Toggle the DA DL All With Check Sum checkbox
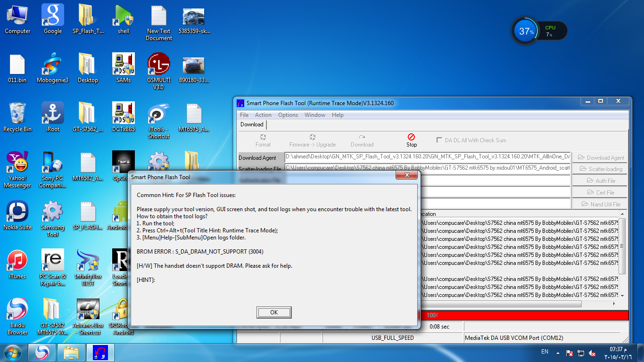Viewport: 644px width, 362px height. [x=439, y=140]
